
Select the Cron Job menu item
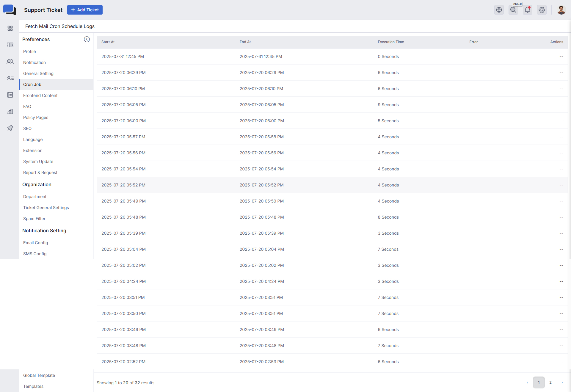(x=32, y=84)
